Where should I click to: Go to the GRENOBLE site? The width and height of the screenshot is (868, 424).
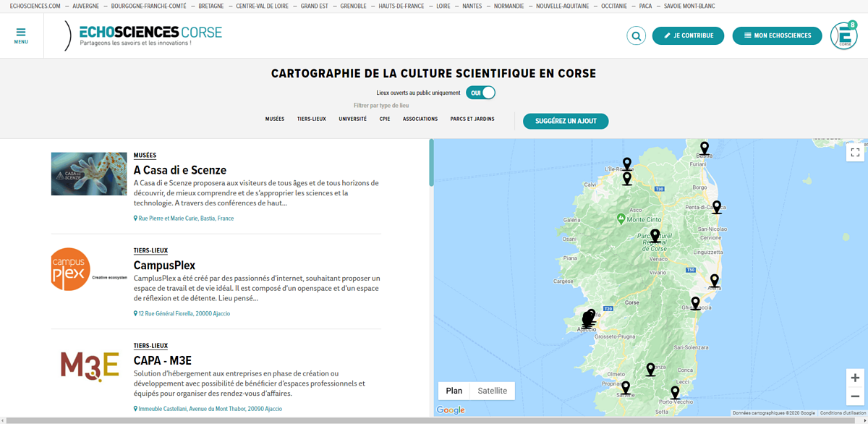[x=353, y=6]
